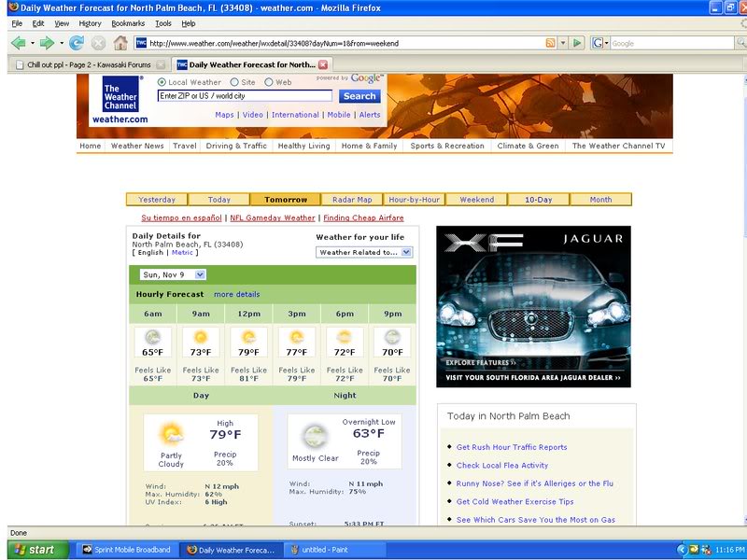Click the TWC site icon in address bar
The width and height of the screenshot is (747, 560).
(142, 43)
